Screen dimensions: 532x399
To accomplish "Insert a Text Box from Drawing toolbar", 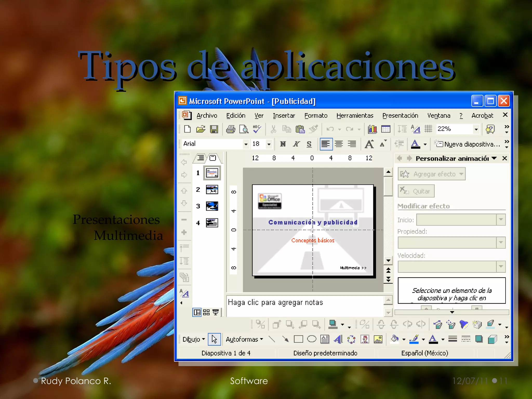I will point(325,339).
